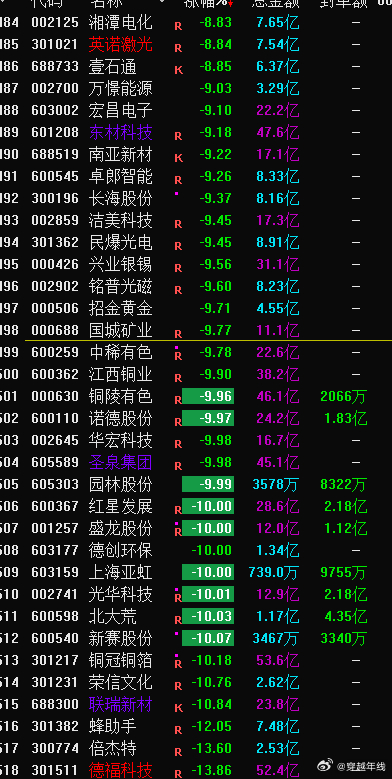Select the stock 湘潭电化
392x779 pixels.
pyautogui.click(x=121, y=22)
